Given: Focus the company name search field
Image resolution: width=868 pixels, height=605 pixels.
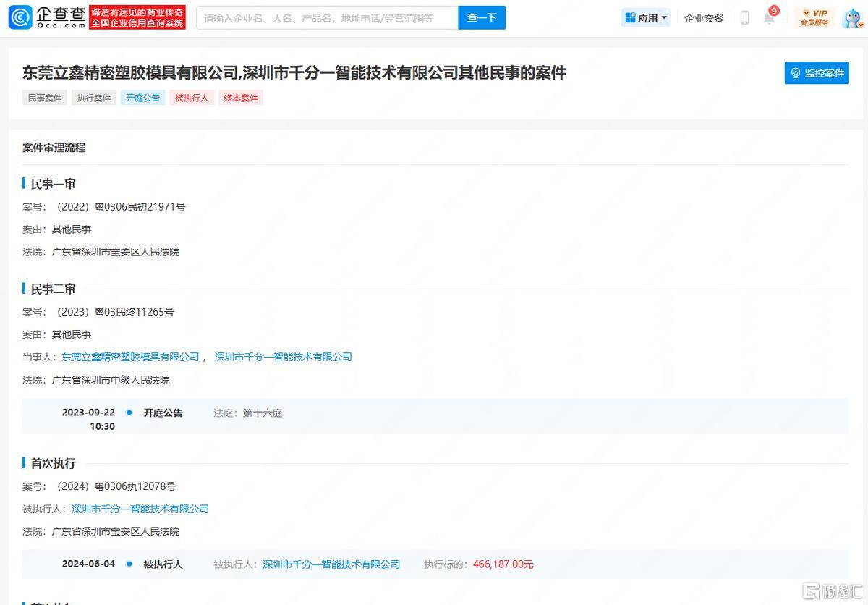Looking at the screenshot, I should point(327,18).
